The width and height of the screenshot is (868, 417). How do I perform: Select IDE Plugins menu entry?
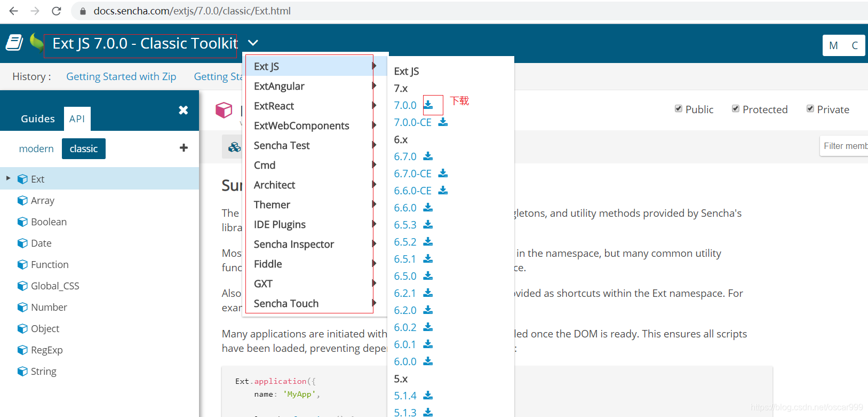(x=316, y=224)
